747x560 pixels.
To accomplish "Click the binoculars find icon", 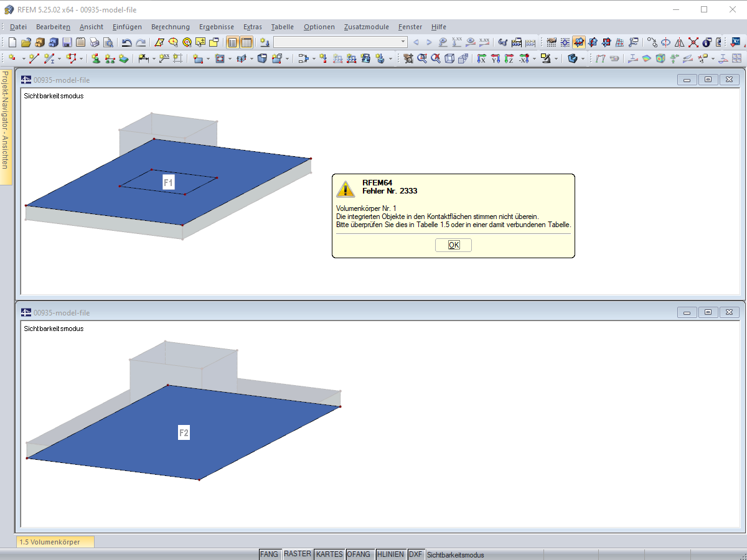I will (x=503, y=42).
